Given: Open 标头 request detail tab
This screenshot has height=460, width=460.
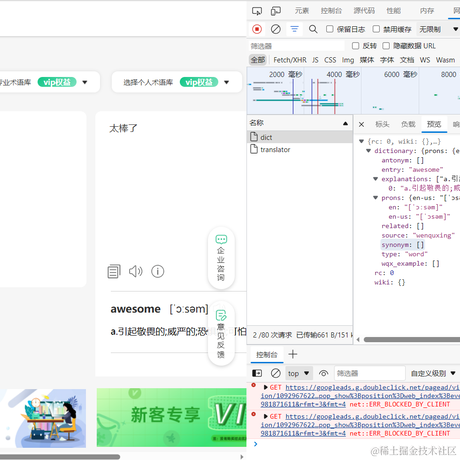Looking at the screenshot, I should coord(382,124).
